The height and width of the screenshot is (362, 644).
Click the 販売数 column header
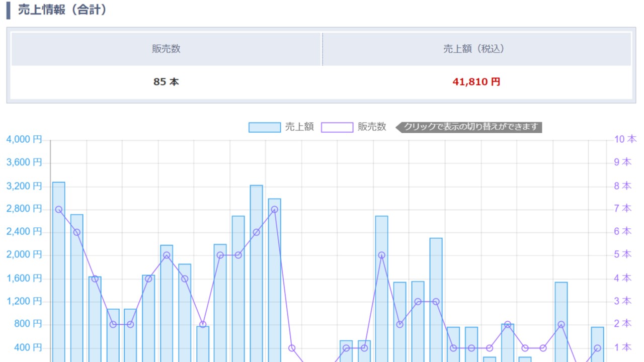[x=166, y=49]
